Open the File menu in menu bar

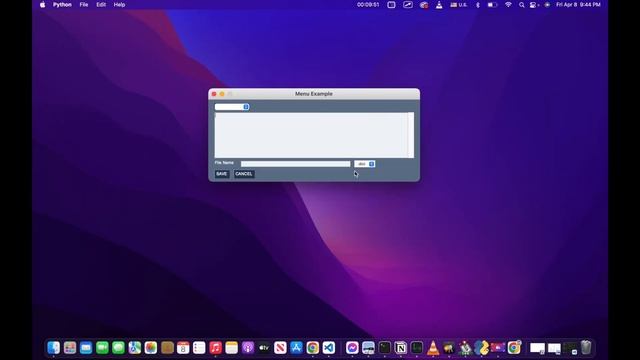(84, 4)
